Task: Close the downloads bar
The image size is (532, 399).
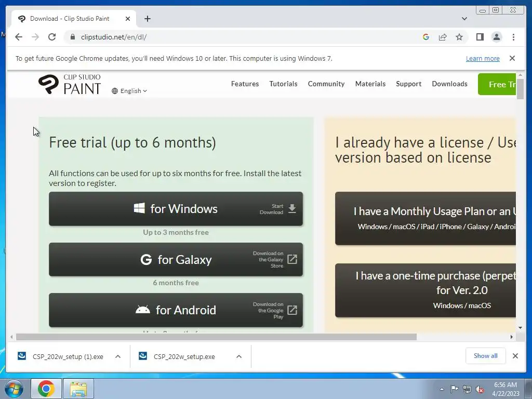Action: (515, 356)
